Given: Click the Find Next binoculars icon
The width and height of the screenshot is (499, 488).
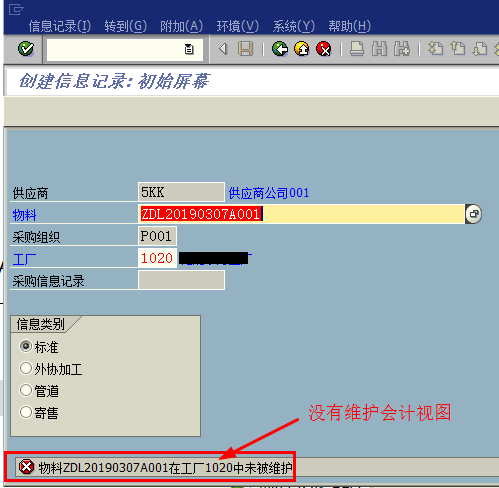Looking at the screenshot, I should [x=402, y=49].
